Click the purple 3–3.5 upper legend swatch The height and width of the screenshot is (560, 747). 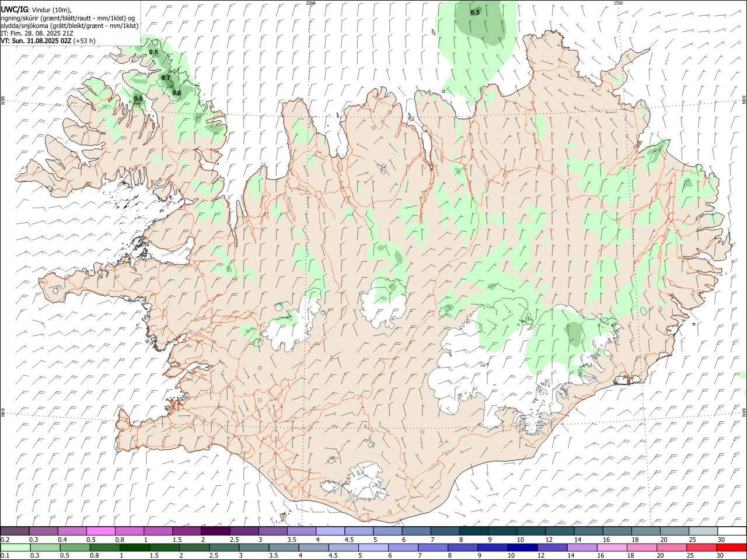click(x=273, y=531)
